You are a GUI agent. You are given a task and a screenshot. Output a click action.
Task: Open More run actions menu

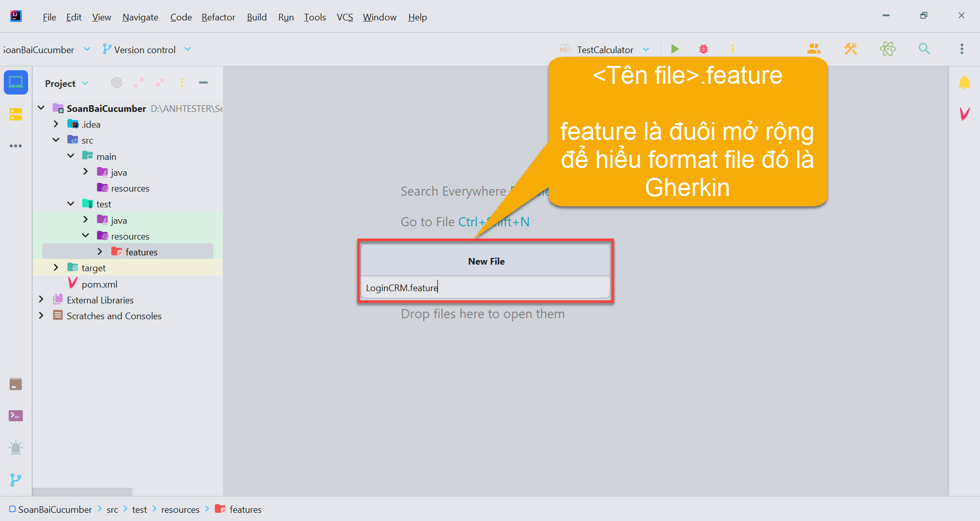coord(732,49)
